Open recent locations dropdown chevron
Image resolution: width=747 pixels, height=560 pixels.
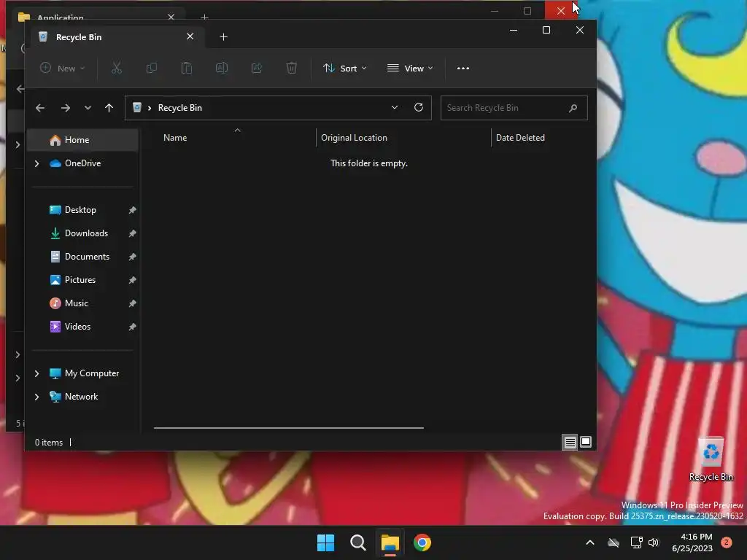click(88, 108)
